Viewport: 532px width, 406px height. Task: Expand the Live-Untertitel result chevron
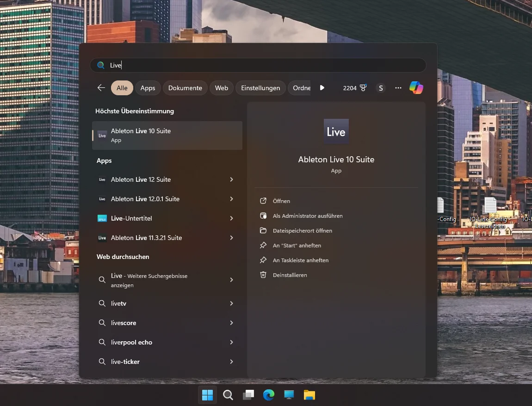(231, 218)
